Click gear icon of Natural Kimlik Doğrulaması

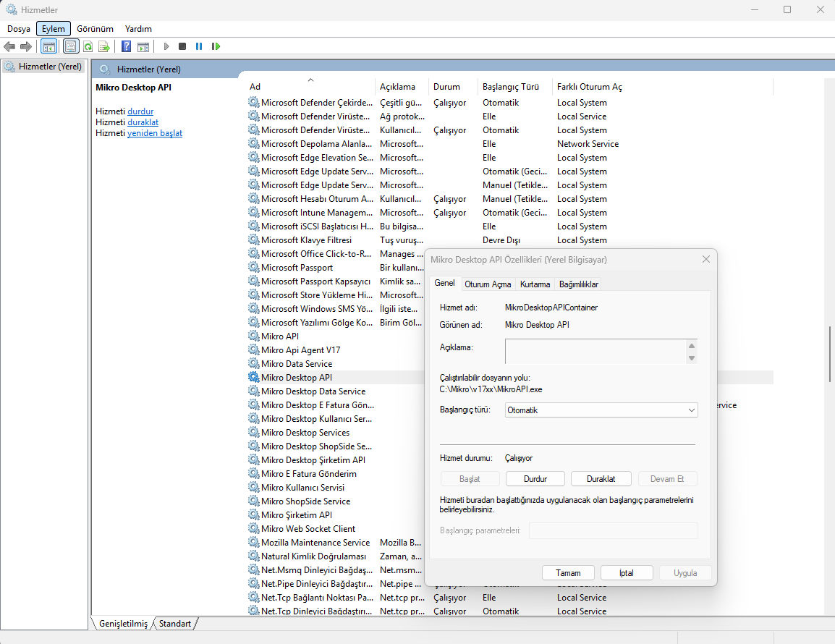point(254,556)
